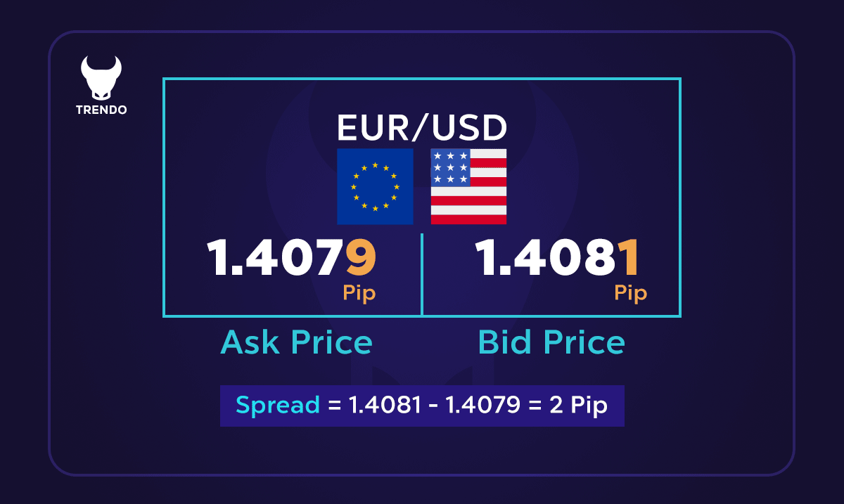
Task: Select the 1.4079 ask price value
Action: 291,258
